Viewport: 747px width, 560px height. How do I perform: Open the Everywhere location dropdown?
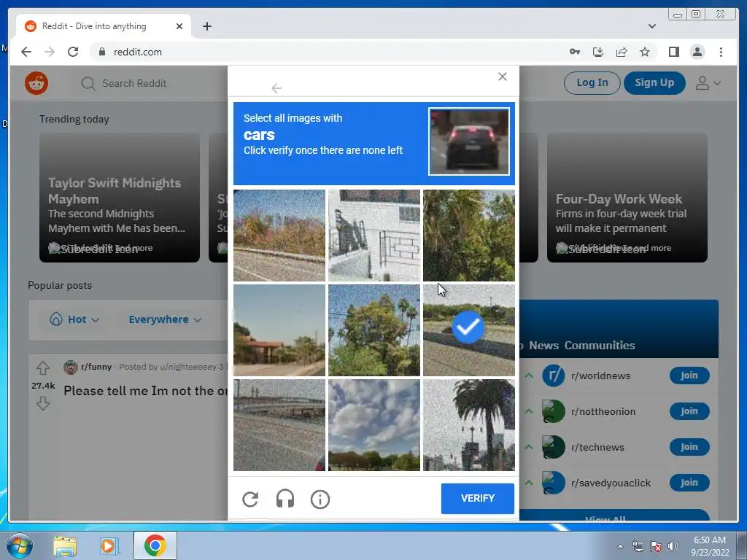(x=165, y=319)
